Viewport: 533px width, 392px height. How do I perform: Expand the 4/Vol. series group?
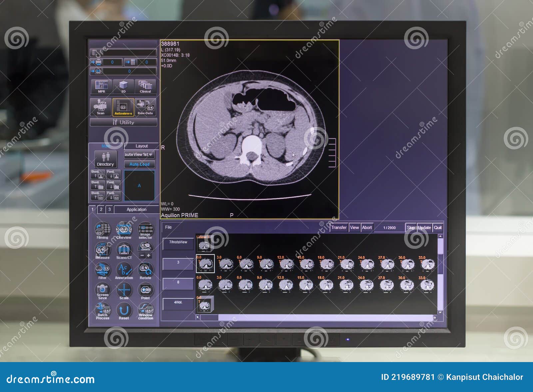pyautogui.click(x=178, y=302)
